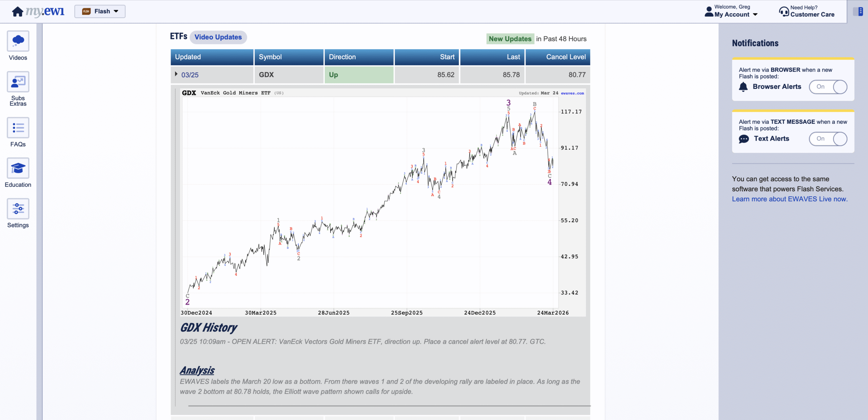Screen dimensions: 868x420
Task: Click the ewaves.com link on chart
Action: coord(572,93)
